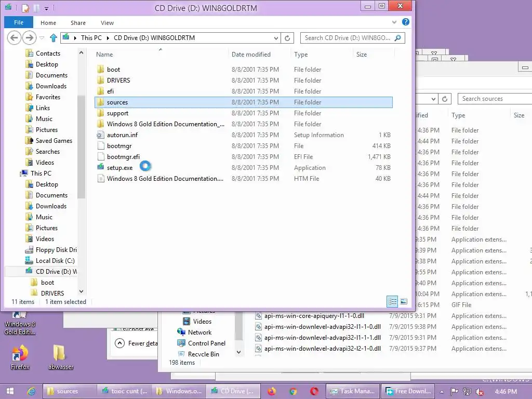Select the DRIVERS folder row

click(243, 81)
